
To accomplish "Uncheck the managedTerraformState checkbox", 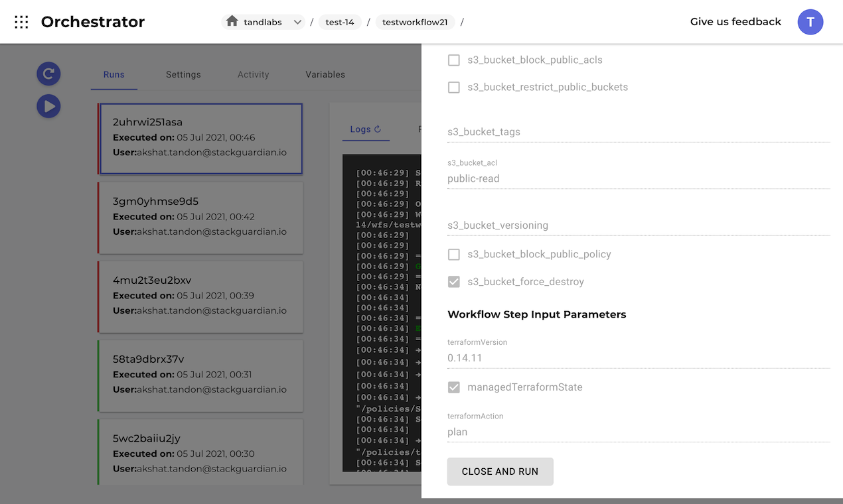I will [454, 387].
